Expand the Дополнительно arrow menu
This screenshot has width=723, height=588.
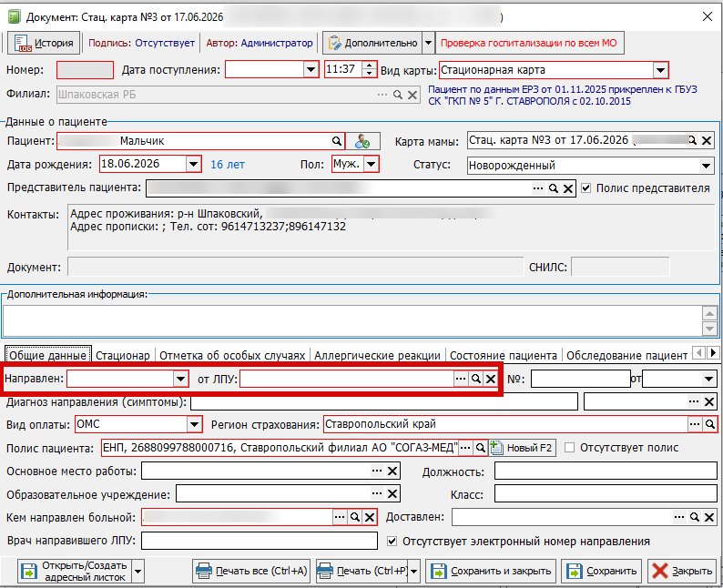click(x=428, y=44)
